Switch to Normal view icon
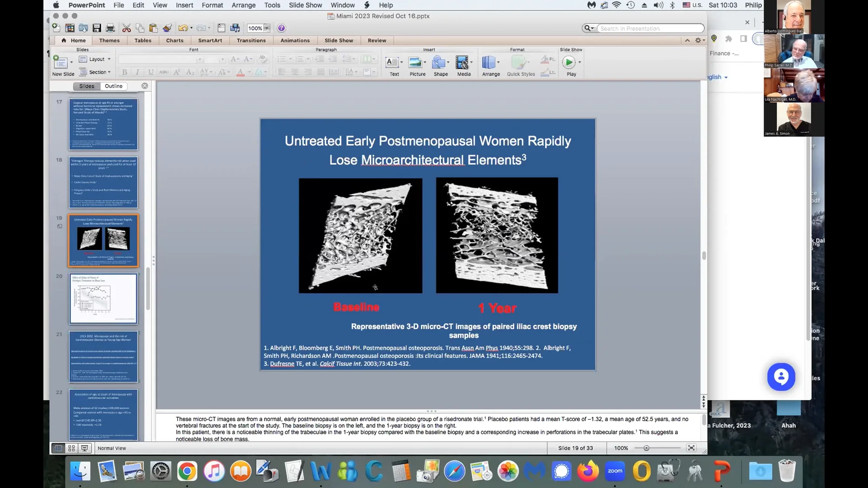Screen dimensions: 868x488 pos(58,448)
